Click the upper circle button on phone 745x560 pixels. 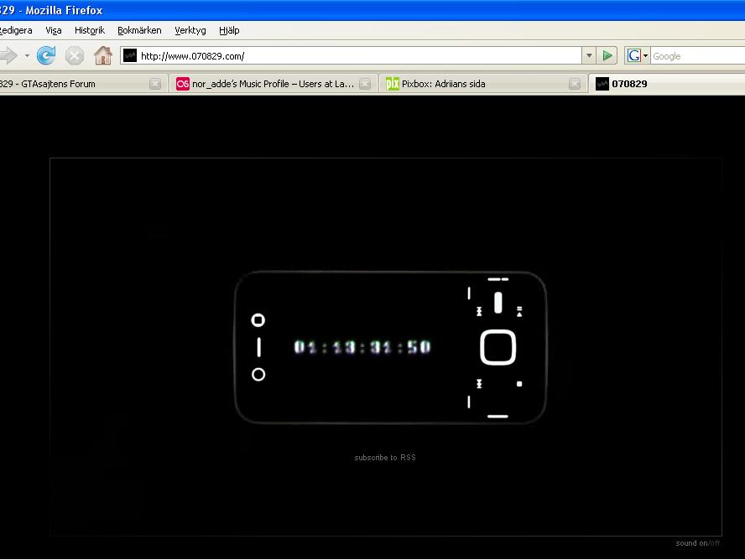pos(258,320)
